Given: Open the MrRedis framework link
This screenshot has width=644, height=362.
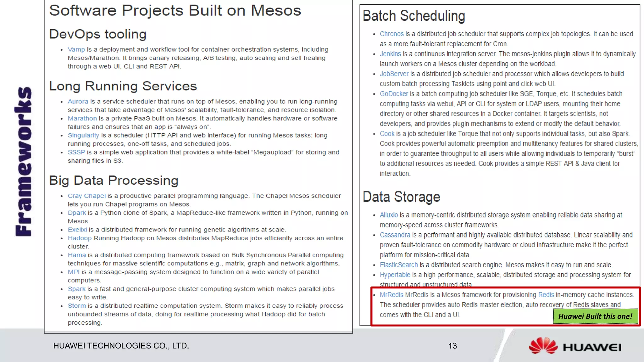Looking at the screenshot, I should (x=391, y=295).
